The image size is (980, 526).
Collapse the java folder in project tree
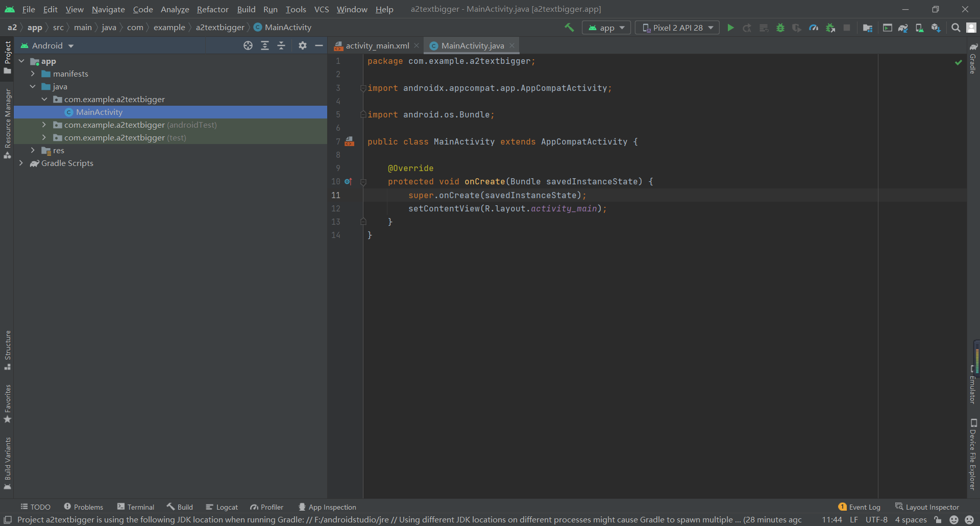33,86
